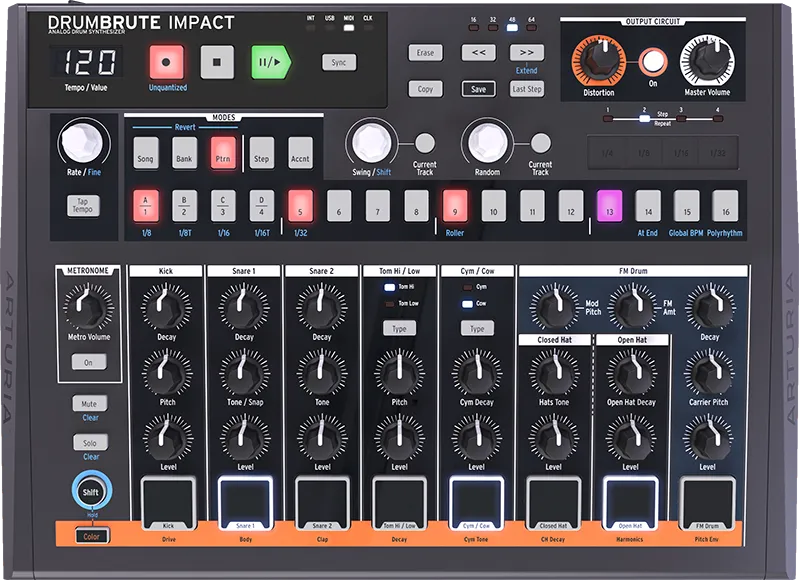This screenshot has width=799, height=580.
Task: Select Step mode
Action: tap(261, 153)
